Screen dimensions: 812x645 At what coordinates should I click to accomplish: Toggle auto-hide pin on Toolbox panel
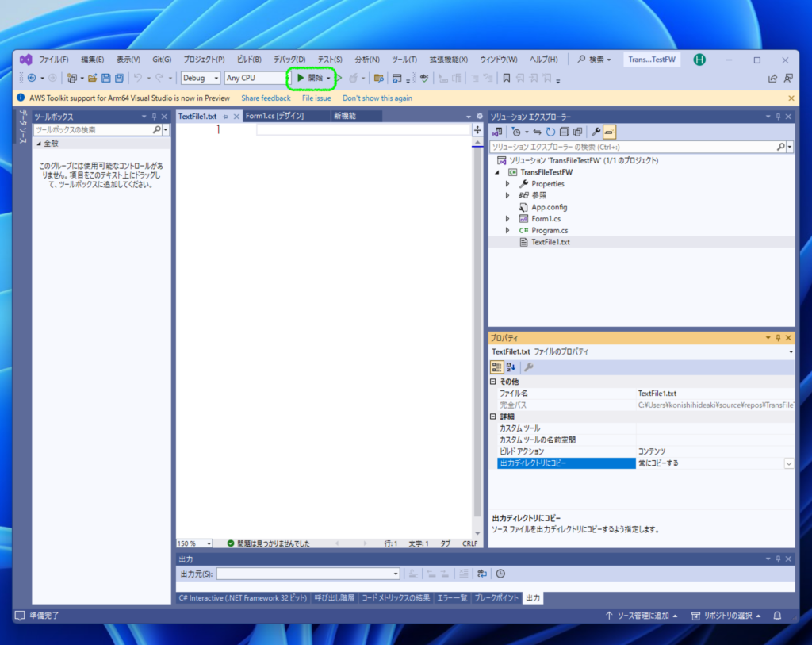click(154, 117)
